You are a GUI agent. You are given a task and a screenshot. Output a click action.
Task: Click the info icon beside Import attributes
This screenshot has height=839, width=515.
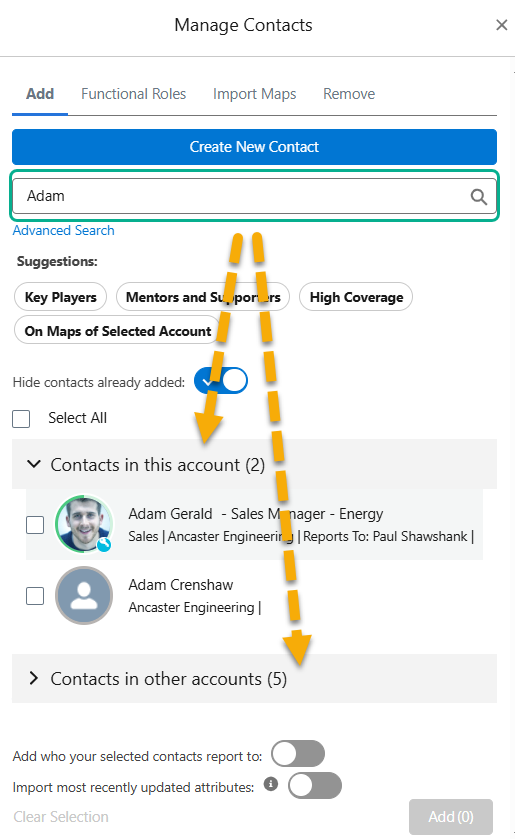pos(271,784)
